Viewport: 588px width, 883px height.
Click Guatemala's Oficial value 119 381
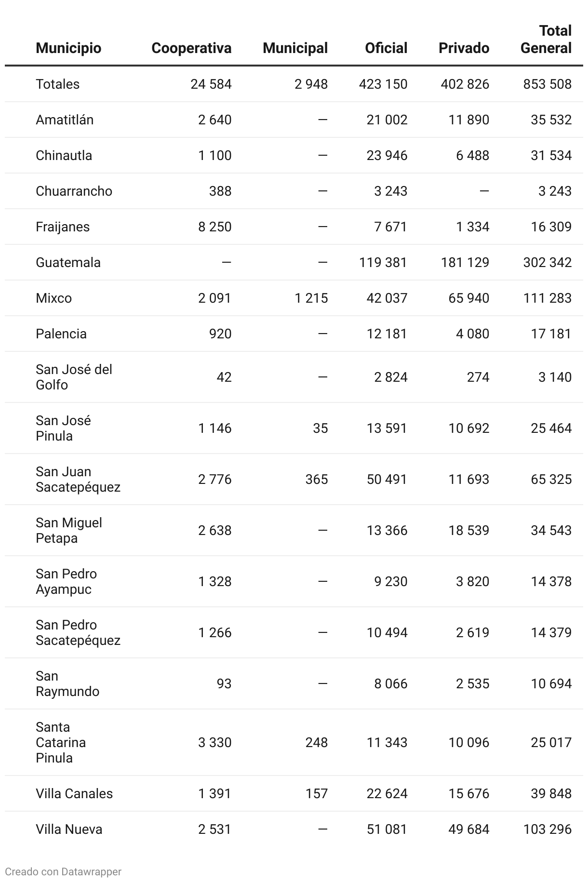(383, 263)
